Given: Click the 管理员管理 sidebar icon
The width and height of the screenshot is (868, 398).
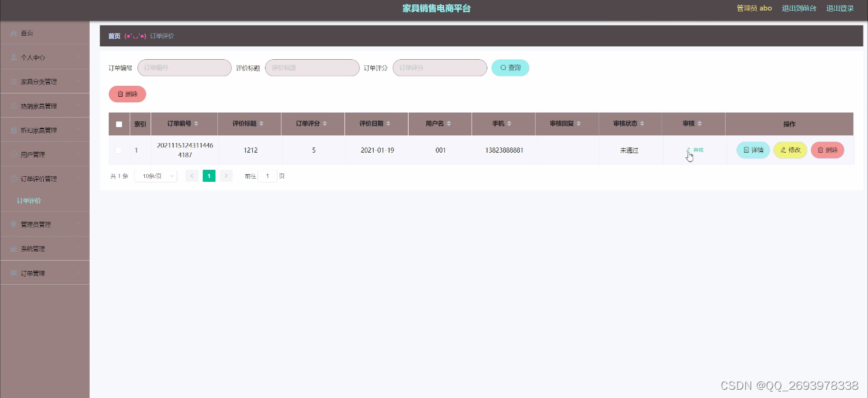Looking at the screenshot, I should 14,224.
